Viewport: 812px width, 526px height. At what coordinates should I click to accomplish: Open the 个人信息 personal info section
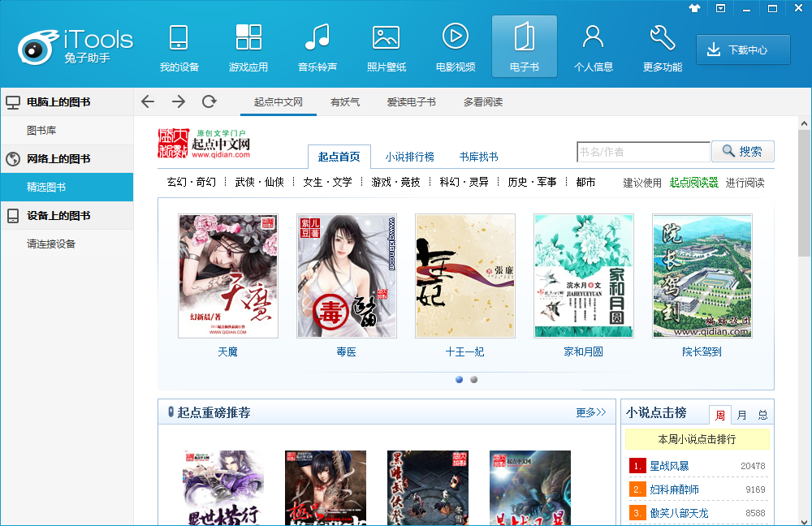pos(594,48)
